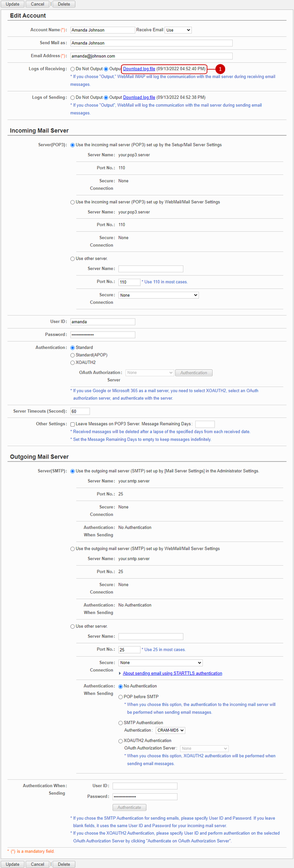
Task: Toggle Leave Messages on POP3 Server checkbox
Action: tap(73, 425)
